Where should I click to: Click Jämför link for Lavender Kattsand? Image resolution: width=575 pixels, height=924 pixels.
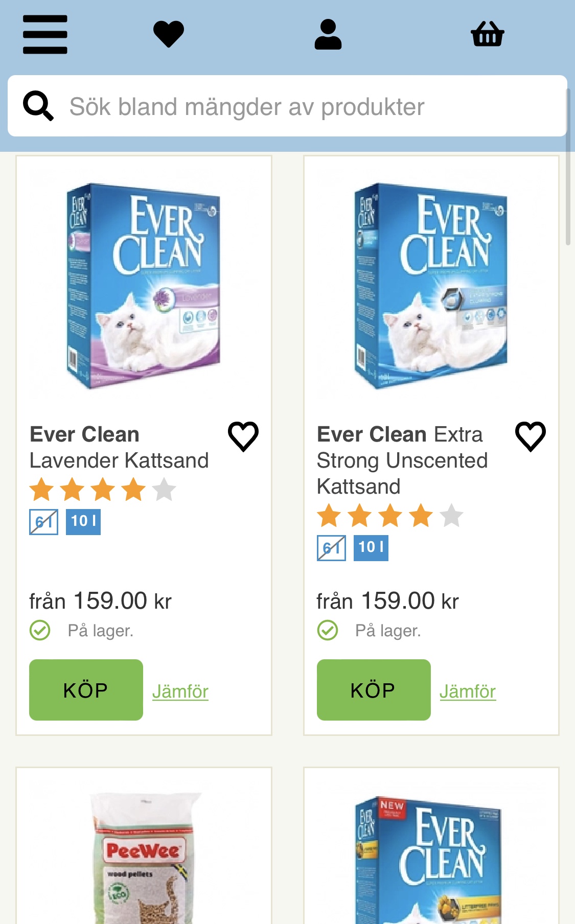tap(180, 691)
